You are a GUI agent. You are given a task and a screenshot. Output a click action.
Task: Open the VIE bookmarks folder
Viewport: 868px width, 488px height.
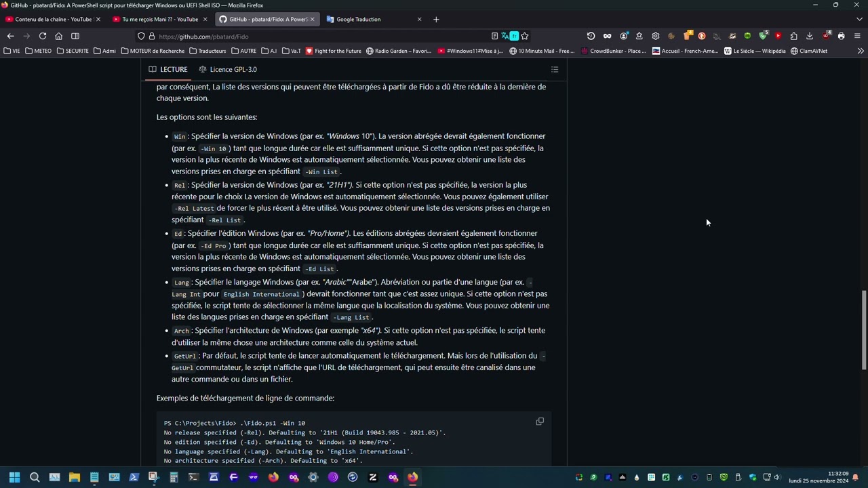click(x=12, y=51)
